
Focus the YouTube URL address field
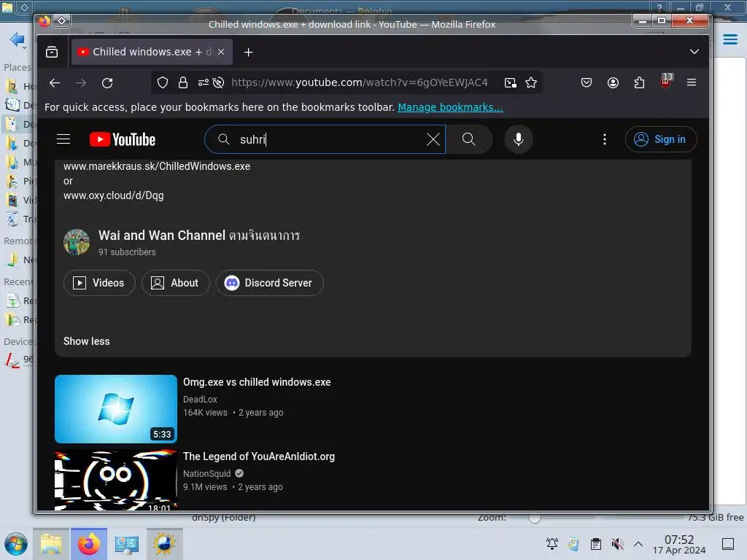point(359,83)
